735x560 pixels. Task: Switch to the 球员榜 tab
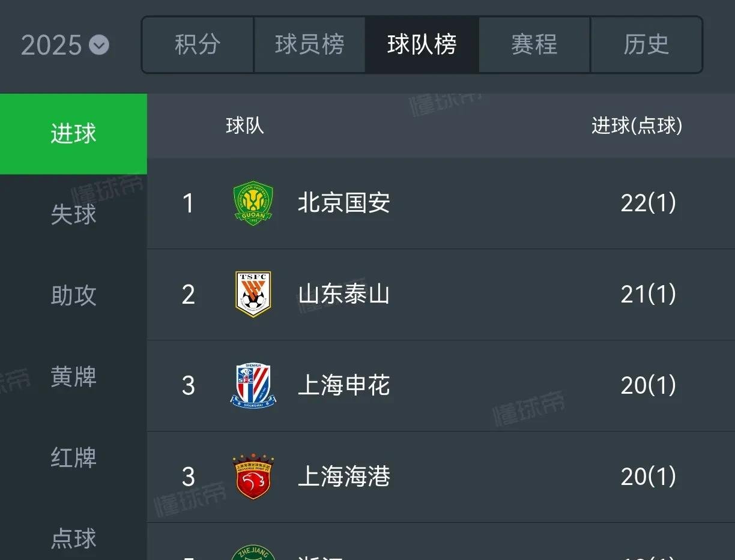point(310,45)
